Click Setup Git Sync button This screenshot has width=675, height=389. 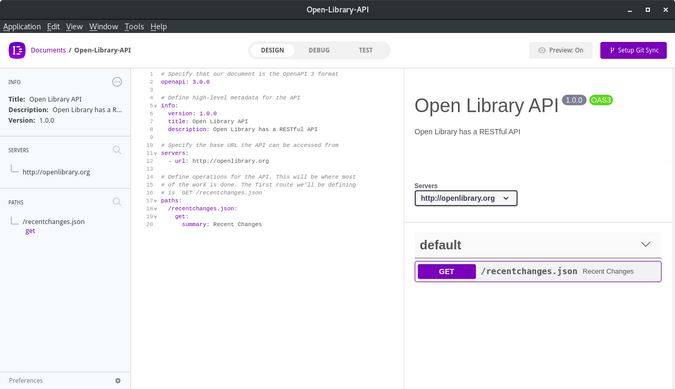pos(633,50)
